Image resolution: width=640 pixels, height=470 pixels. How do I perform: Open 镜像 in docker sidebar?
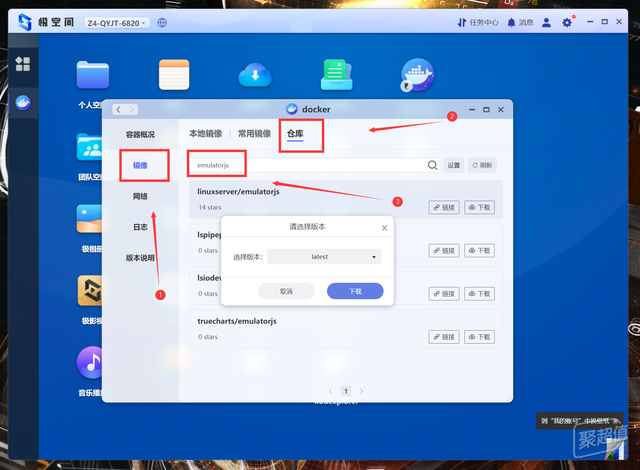click(140, 165)
